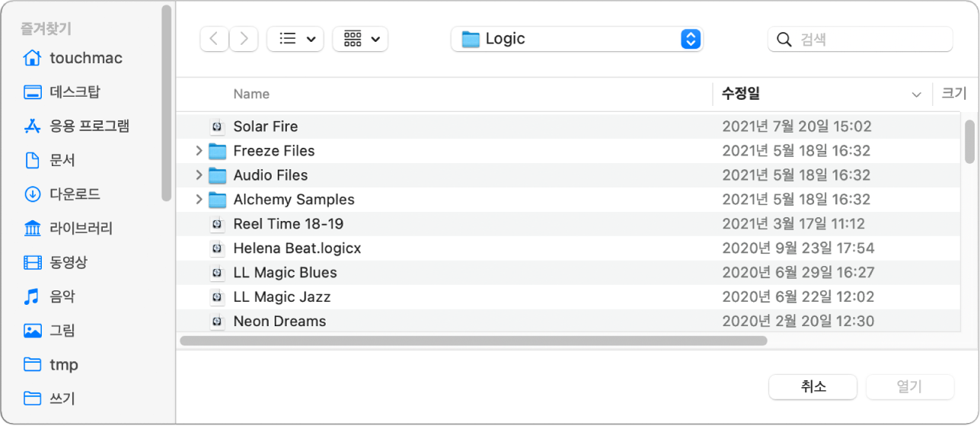The width and height of the screenshot is (980, 426).
Task: Open the Logic folder location popup
Action: point(576,39)
